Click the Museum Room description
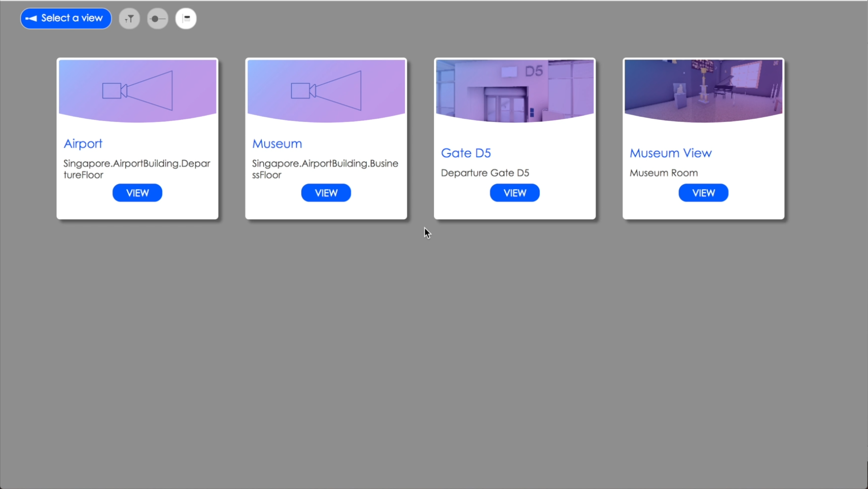 (664, 173)
